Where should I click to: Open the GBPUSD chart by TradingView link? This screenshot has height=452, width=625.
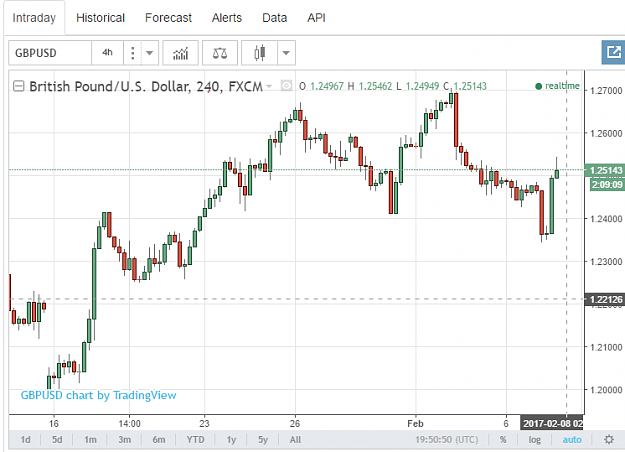(98, 395)
